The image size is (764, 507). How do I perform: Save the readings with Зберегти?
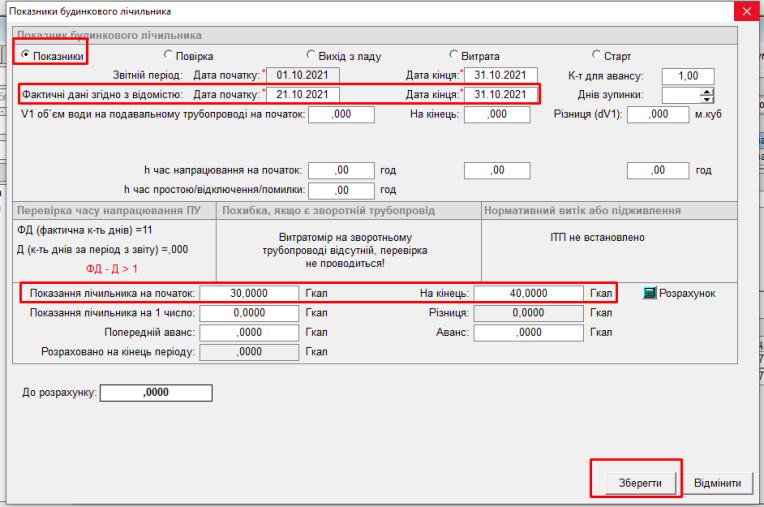click(636, 483)
